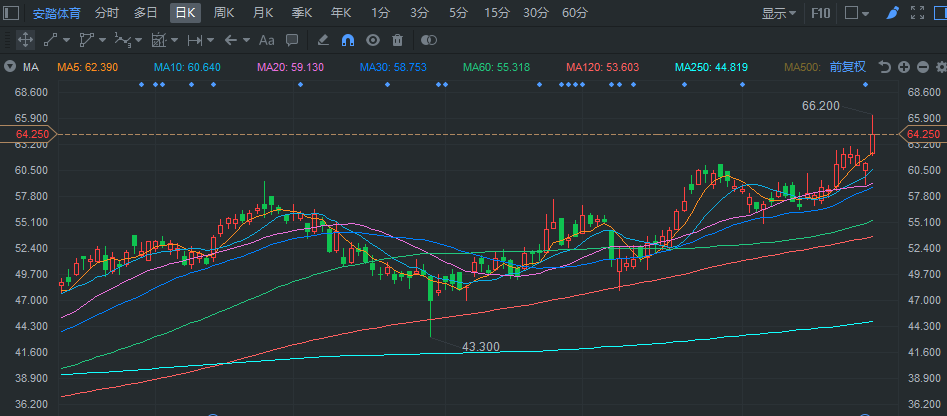Screen dimensions: 947x416
Task: Toggle the left sidebar panel icon
Action: tap(11, 13)
